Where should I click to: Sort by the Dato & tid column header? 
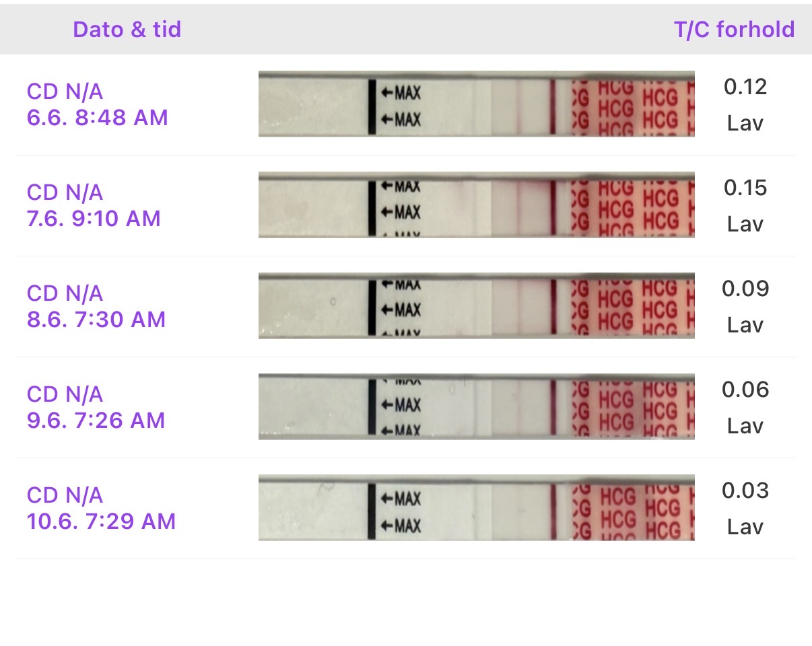tap(127, 30)
